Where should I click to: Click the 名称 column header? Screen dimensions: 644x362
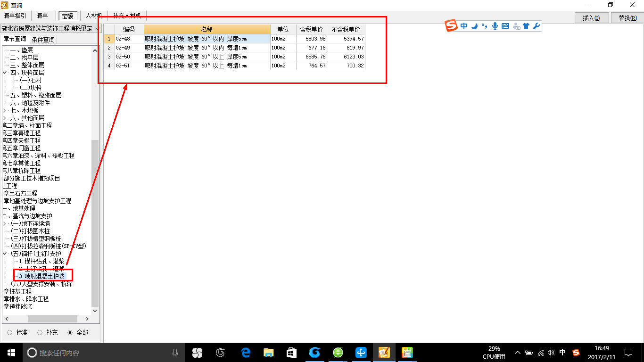pos(207,29)
